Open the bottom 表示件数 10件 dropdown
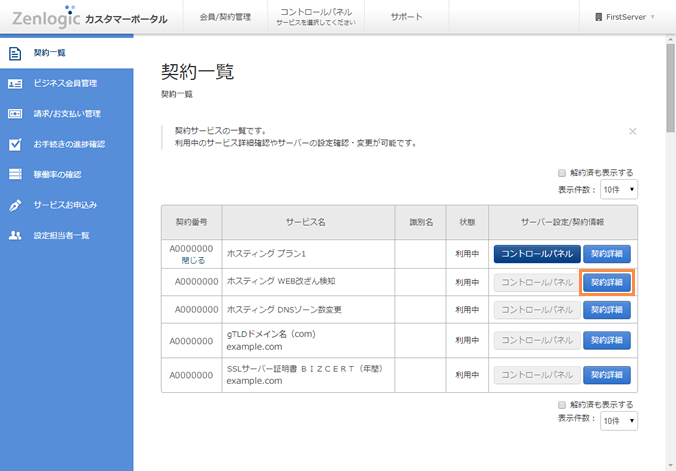This screenshot has width=676, height=471. tap(619, 421)
